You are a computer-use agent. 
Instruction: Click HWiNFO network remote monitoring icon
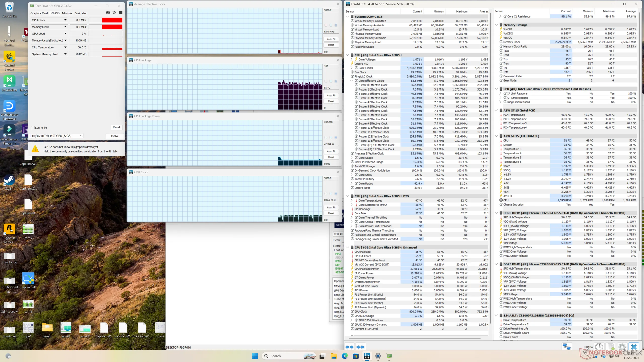click(x=567, y=347)
